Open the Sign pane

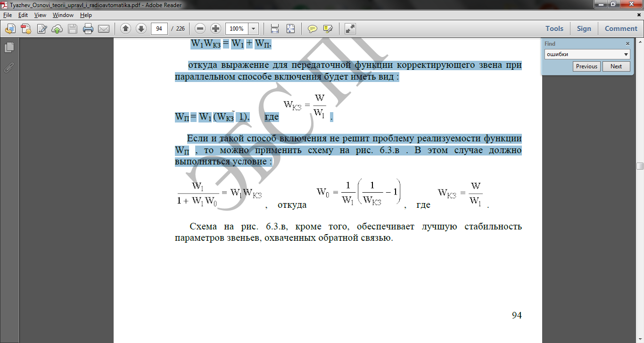(584, 28)
